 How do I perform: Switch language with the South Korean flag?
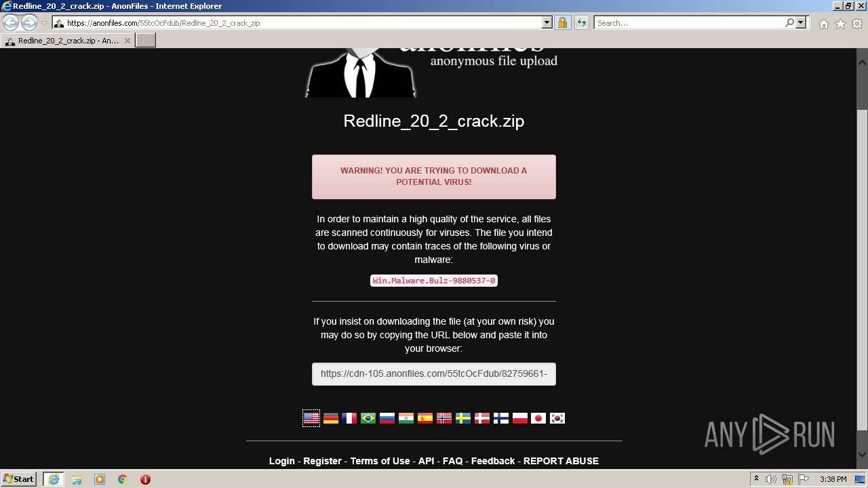point(557,418)
